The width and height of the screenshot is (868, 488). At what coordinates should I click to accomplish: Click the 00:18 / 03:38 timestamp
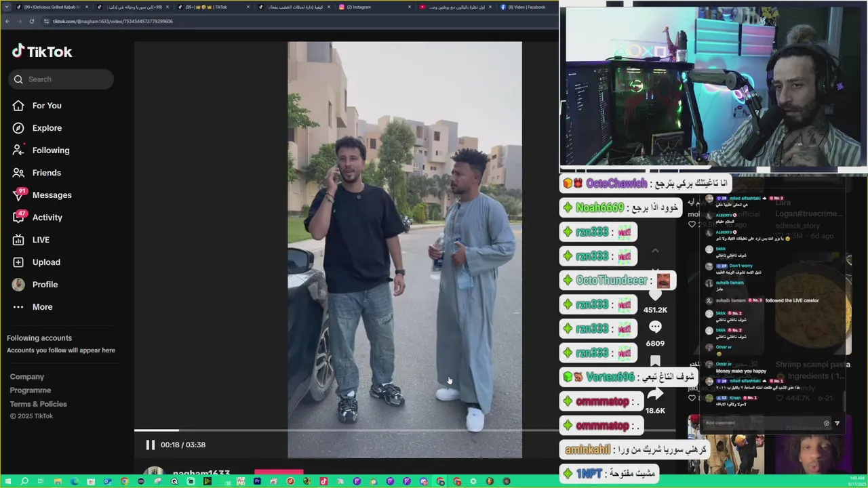(183, 445)
